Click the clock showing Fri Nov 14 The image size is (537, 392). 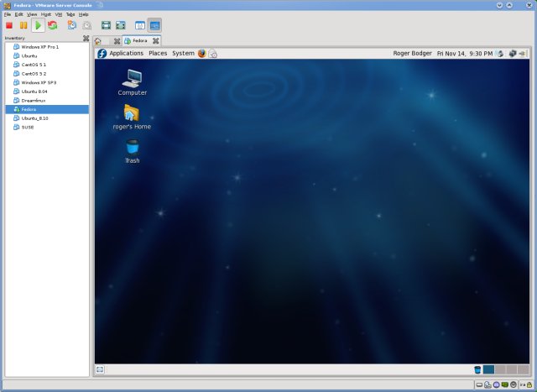tap(465, 54)
